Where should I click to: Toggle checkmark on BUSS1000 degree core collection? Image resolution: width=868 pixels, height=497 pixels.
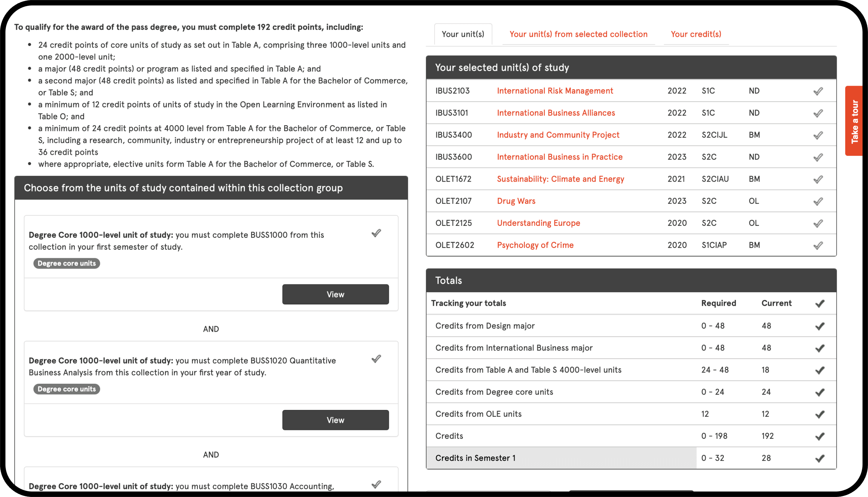376,233
